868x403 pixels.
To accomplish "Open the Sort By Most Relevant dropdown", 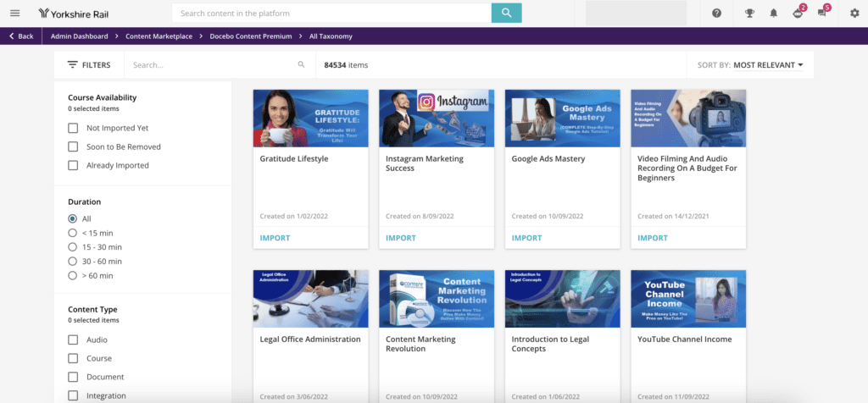I will click(x=768, y=65).
